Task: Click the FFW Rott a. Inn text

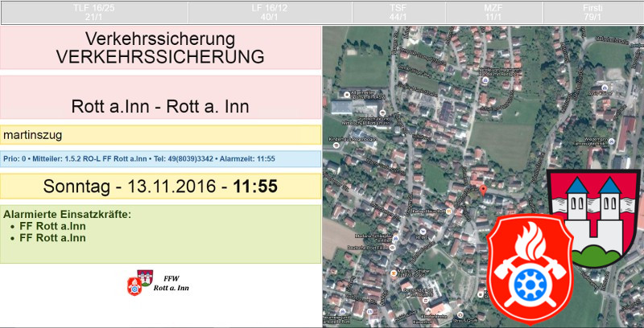Action: 171,283
